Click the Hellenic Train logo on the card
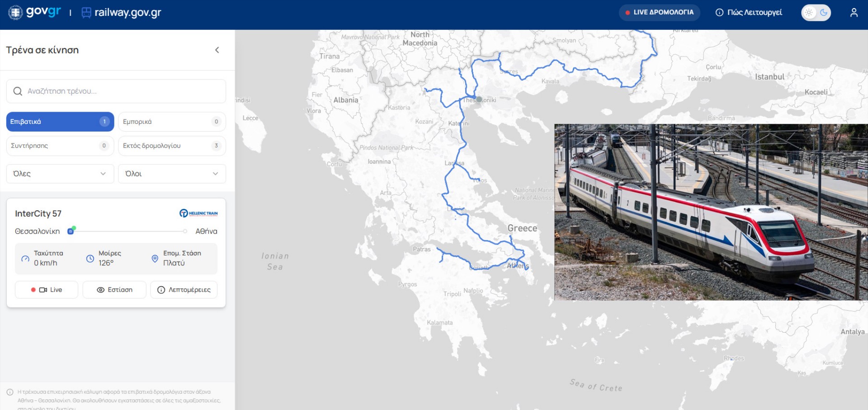 click(198, 213)
